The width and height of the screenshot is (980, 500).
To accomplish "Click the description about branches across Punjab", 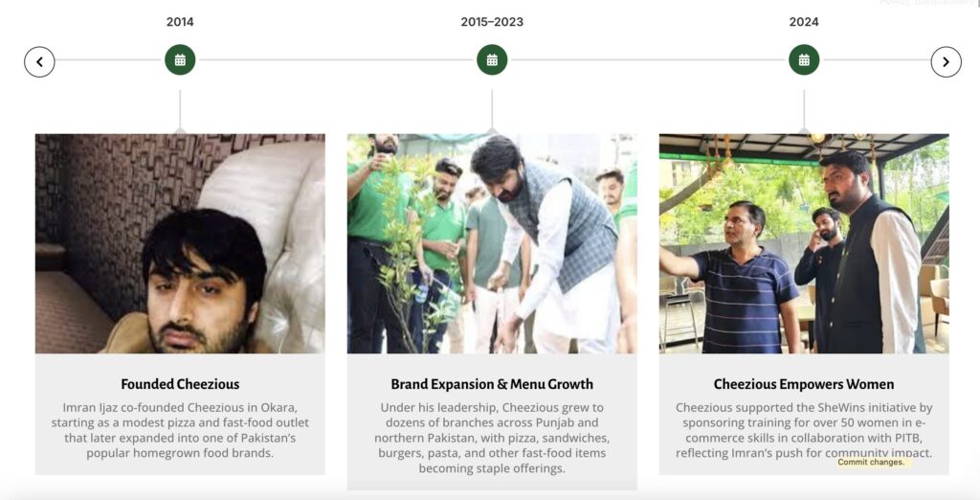I will 492,438.
